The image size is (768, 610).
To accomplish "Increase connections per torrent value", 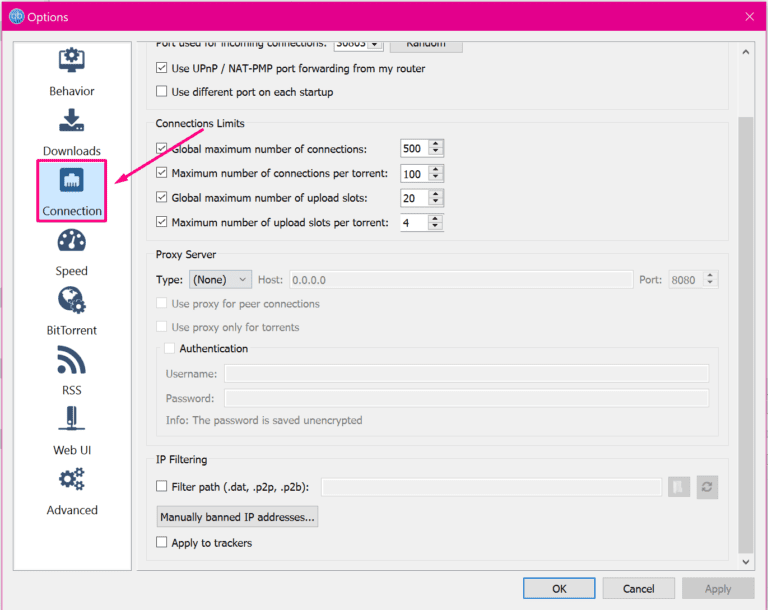I will tap(435, 169).
